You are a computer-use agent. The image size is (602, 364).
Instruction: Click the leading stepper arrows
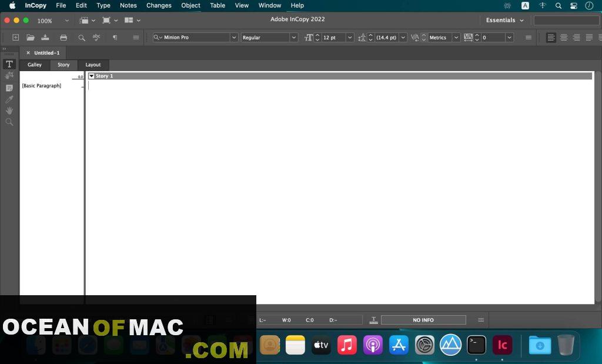[370, 38]
